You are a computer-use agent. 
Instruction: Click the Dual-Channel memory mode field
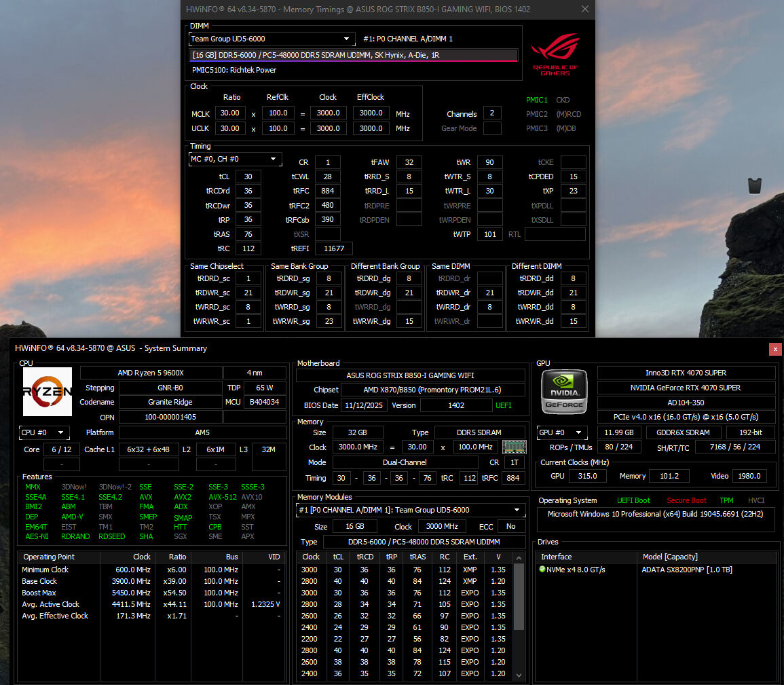(x=405, y=462)
